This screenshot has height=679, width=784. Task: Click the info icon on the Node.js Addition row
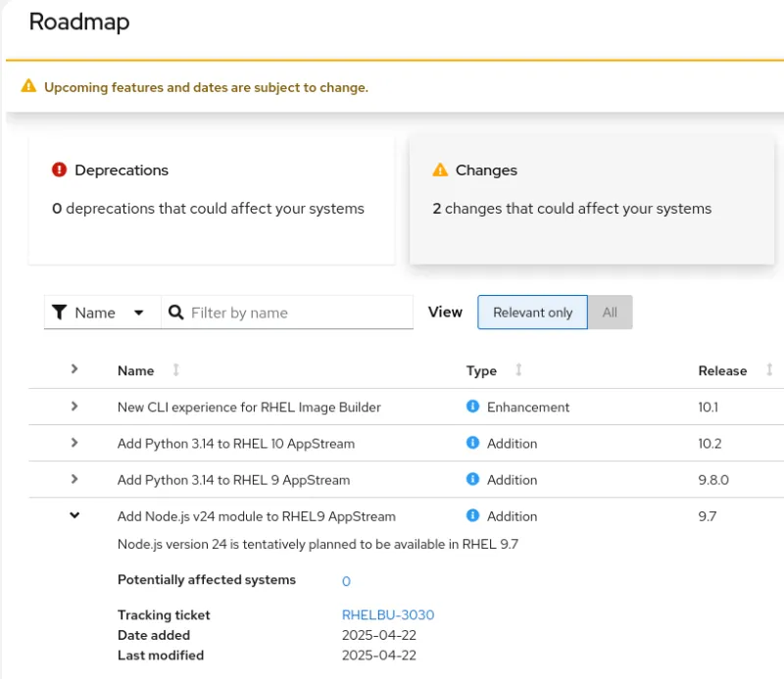click(x=472, y=516)
